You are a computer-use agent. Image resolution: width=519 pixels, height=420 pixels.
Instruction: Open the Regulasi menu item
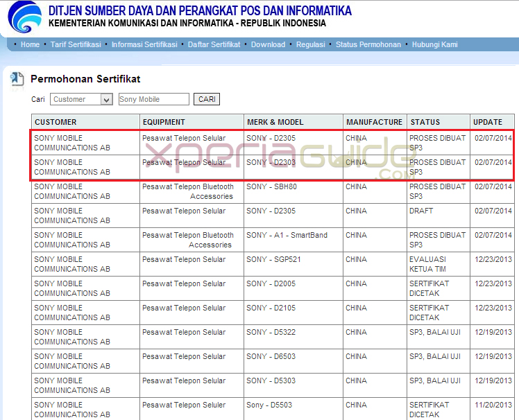point(310,44)
